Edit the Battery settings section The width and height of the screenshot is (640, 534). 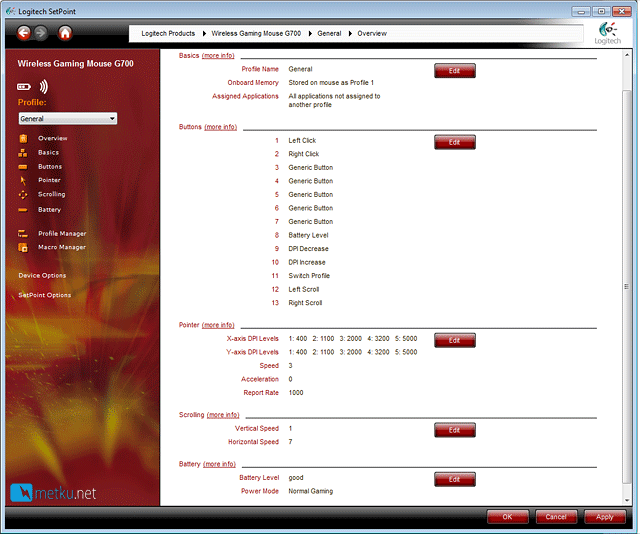455,480
